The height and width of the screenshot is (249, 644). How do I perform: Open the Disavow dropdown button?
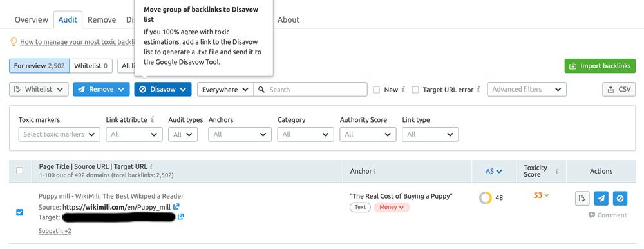click(163, 89)
